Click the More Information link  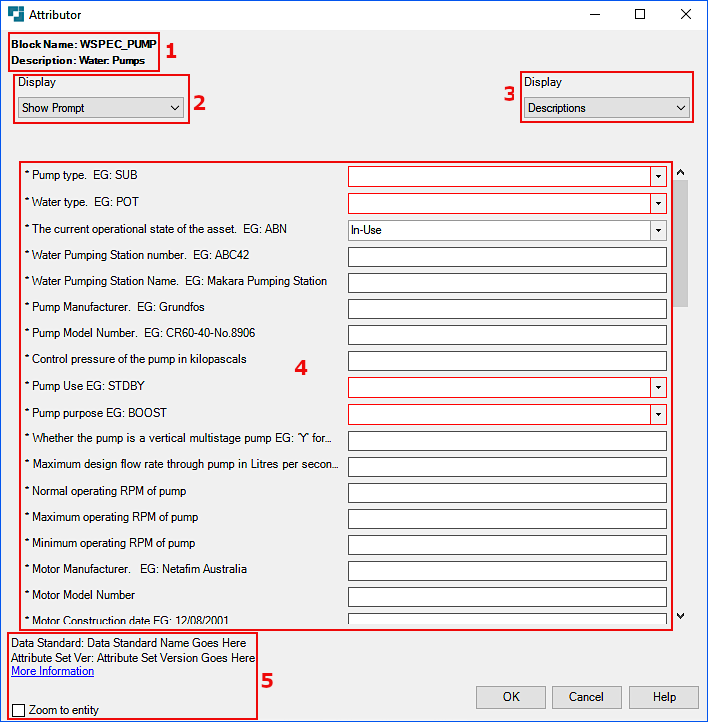52,672
